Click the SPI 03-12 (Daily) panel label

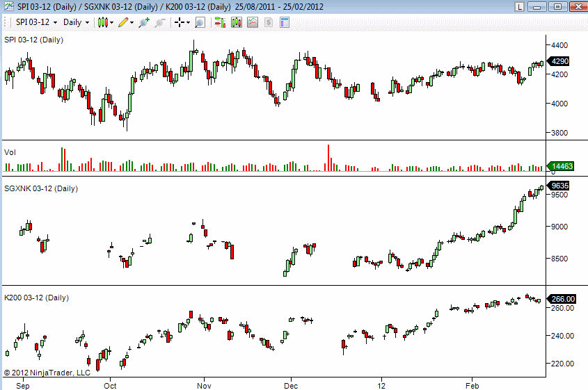coord(34,40)
